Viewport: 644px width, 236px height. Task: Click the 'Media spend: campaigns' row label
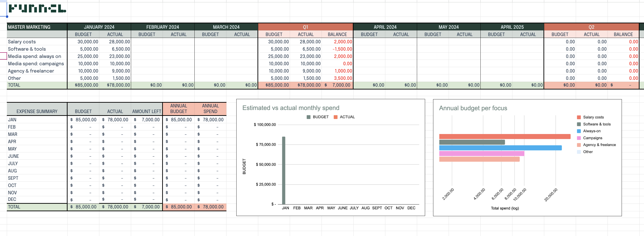coord(36,64)
